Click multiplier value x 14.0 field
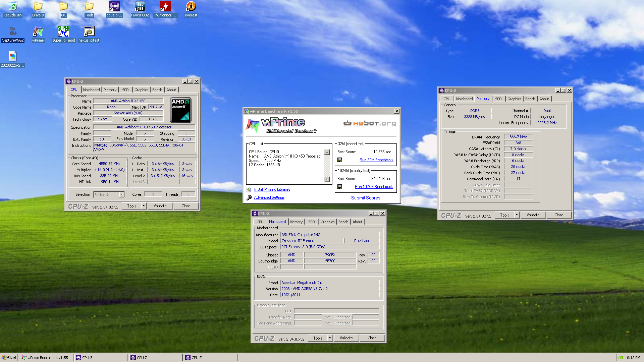Image resolution: width=644 pixels, height=362 pixels. tap(110, 170)
